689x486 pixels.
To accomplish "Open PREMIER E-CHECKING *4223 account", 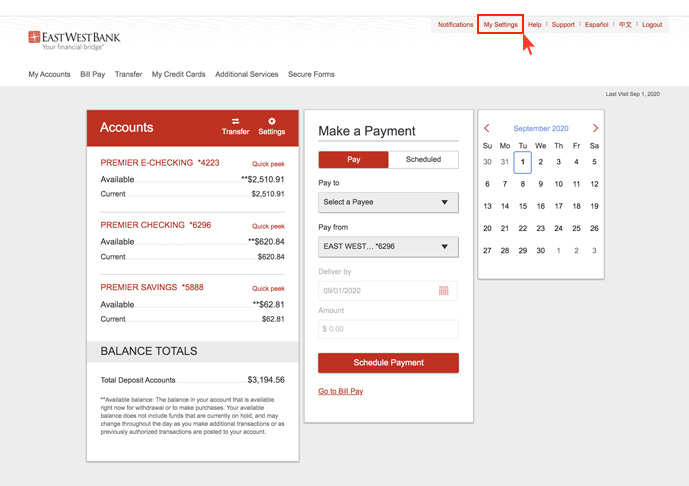I will (160, 163).
